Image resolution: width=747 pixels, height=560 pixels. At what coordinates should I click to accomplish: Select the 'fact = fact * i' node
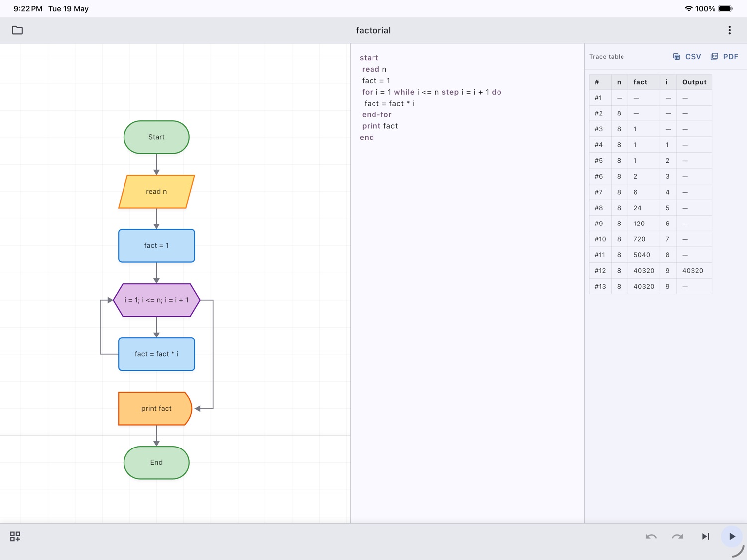pos(156,354)
